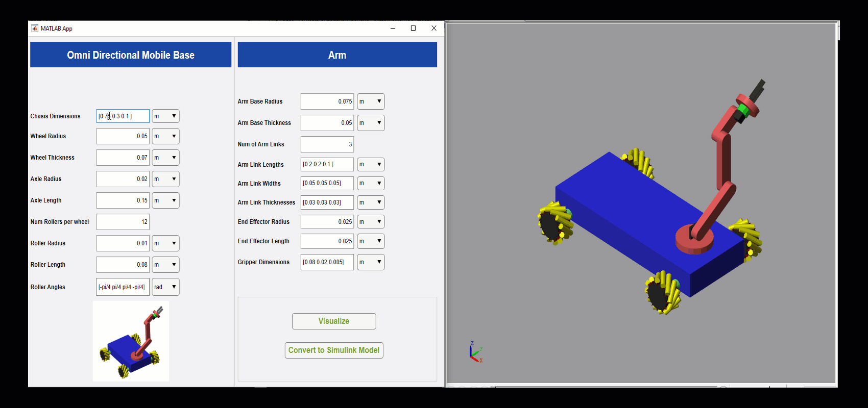Click the Num Rollers per wheel field
This screenshot has width=868, height=408.
click(123, 222)
